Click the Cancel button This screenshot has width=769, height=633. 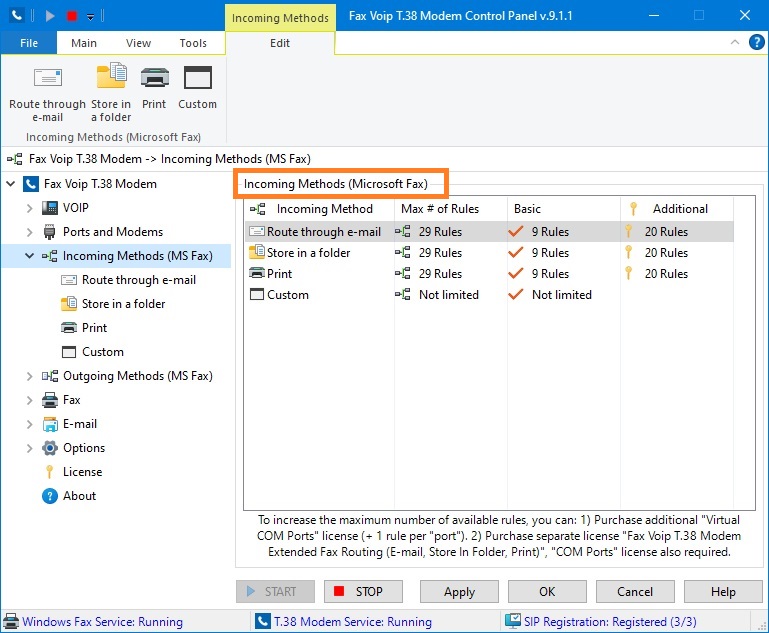[635, 591]
